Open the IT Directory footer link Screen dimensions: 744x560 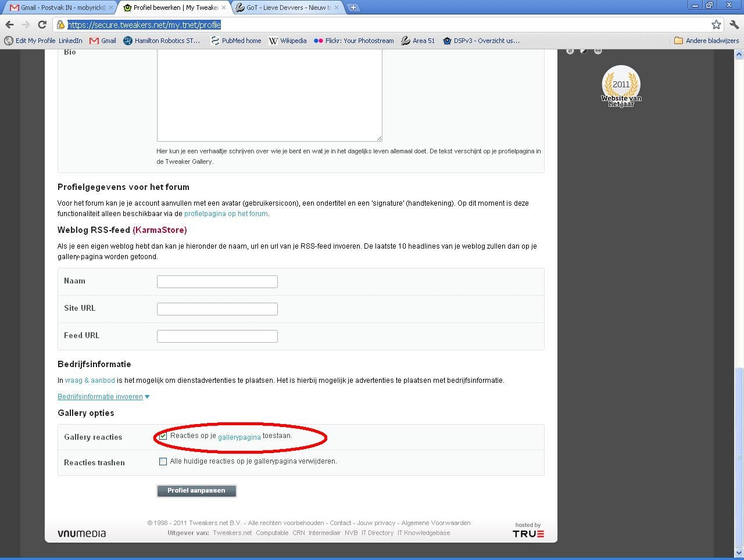pyautogui.click(x=378, y=533)
